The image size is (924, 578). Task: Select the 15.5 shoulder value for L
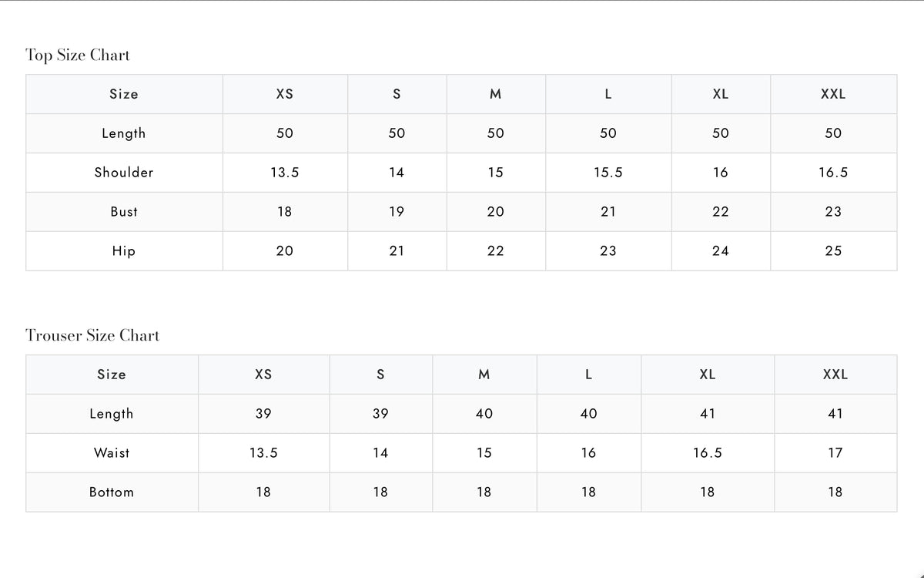pos(608,173)
